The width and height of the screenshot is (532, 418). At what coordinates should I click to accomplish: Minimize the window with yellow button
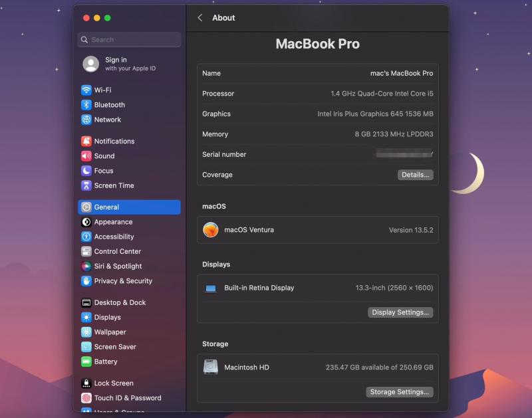[97, 18]
